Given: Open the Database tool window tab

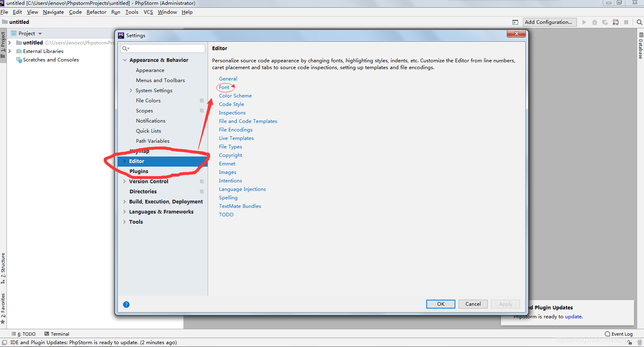Looking at the screenshot, I should [641, 46].
